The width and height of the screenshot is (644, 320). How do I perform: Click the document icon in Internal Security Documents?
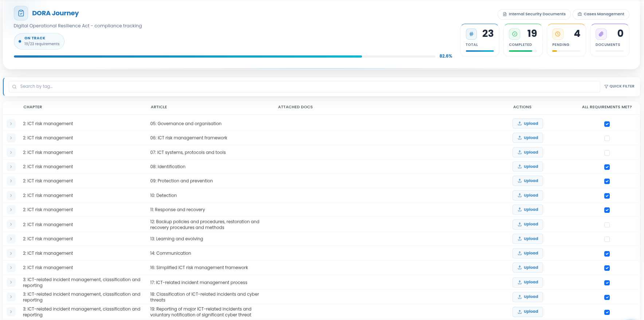pos(505,14)
